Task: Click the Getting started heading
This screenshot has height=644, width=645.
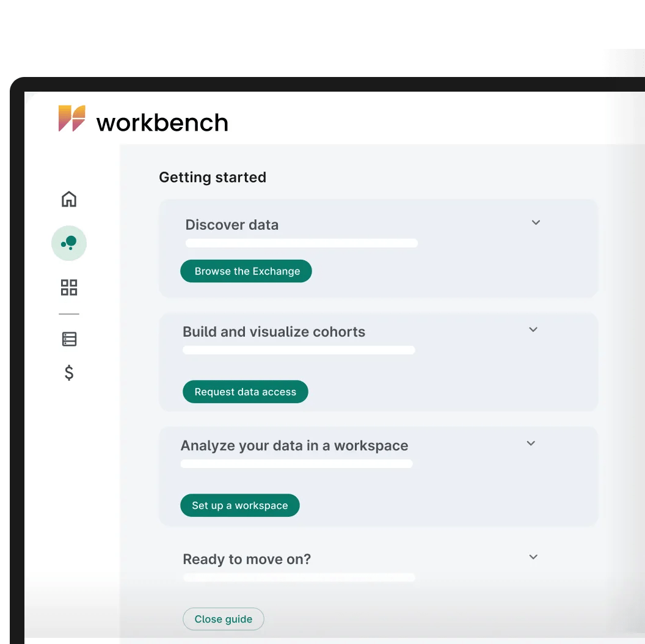Action: 213,177
